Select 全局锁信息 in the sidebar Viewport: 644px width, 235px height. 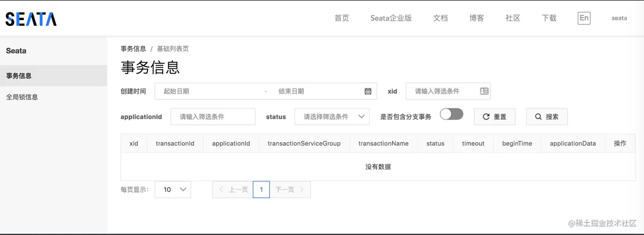coord(54,97)
